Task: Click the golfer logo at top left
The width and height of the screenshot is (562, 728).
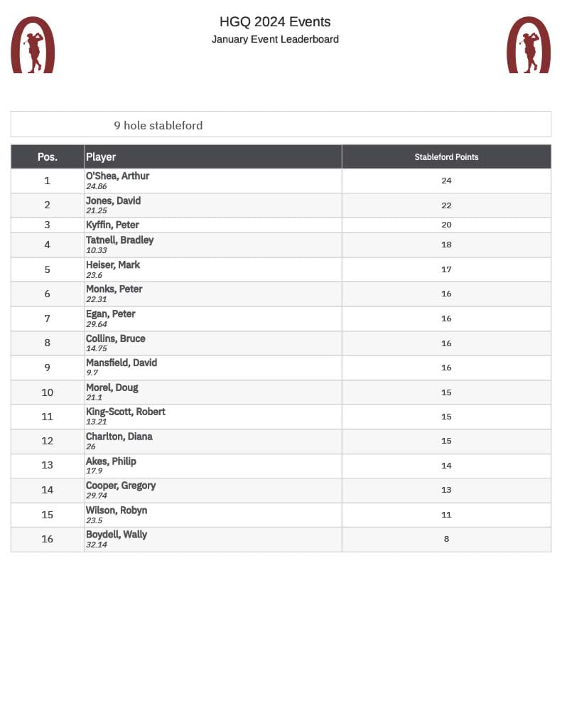Action: point(33,45)
